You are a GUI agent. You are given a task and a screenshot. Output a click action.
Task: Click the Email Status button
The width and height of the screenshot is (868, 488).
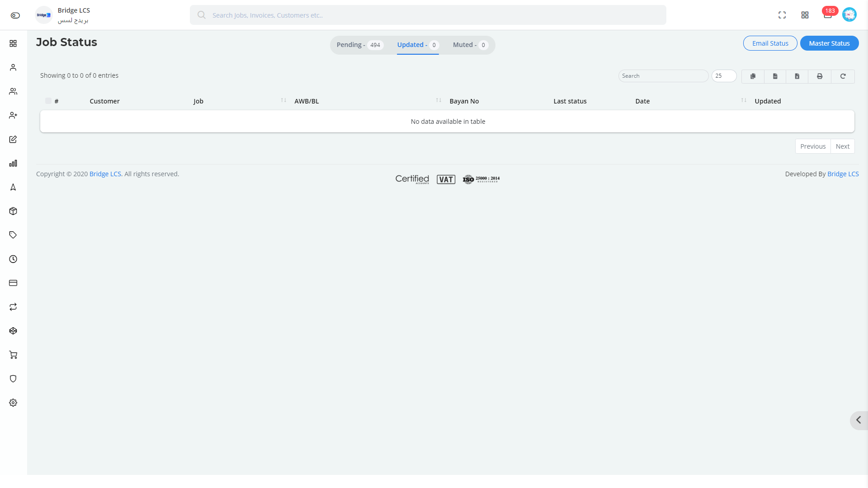770,43
